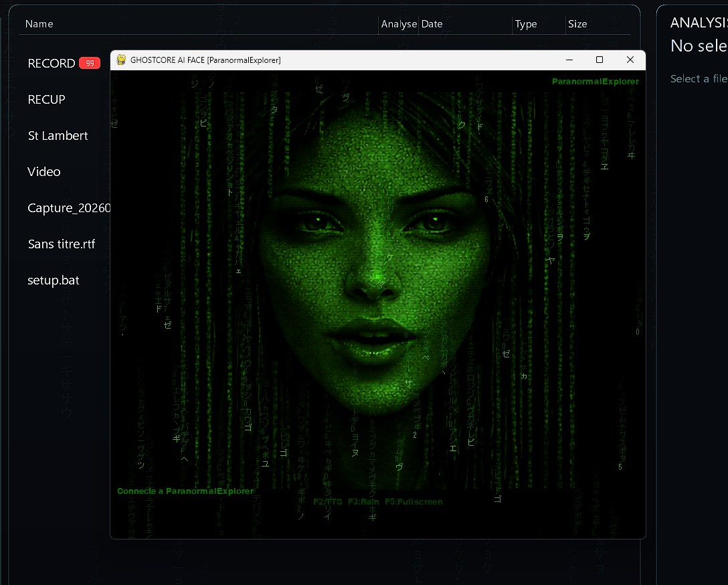
Task: Select the setup.bat file
Action: click(x=54, y=280)
